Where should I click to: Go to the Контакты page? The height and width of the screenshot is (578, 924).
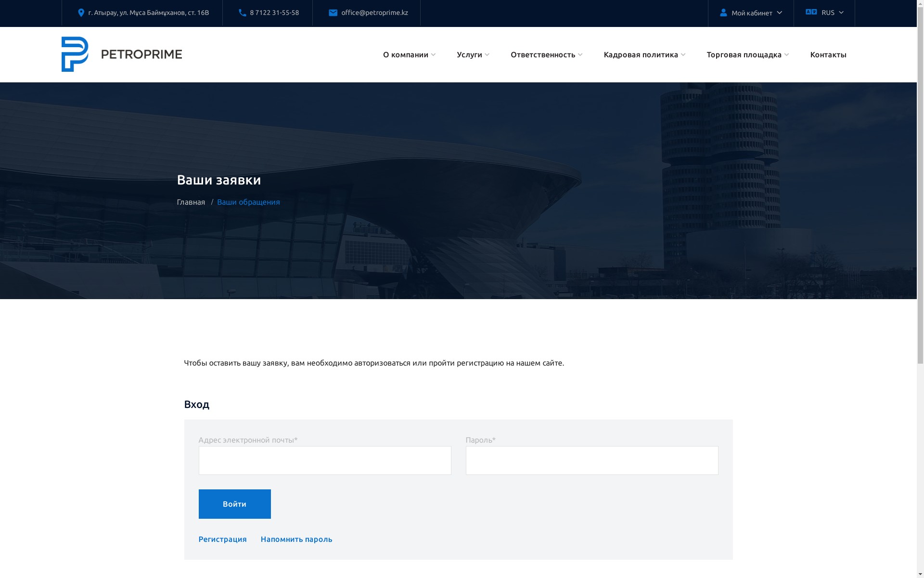pyautogui.click(x=828, y=54)
